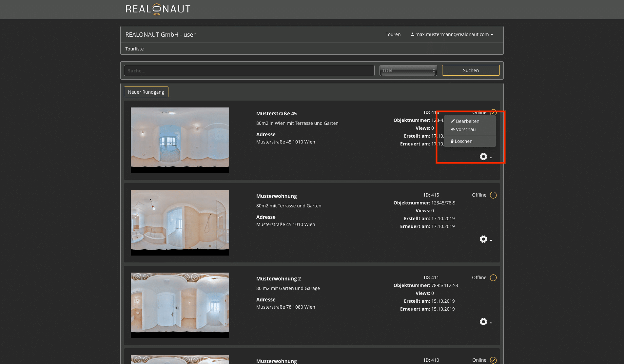Screen dimensions: 624x364
Task: Set tour ID 415 to online
Action: (x=493, y=195)
